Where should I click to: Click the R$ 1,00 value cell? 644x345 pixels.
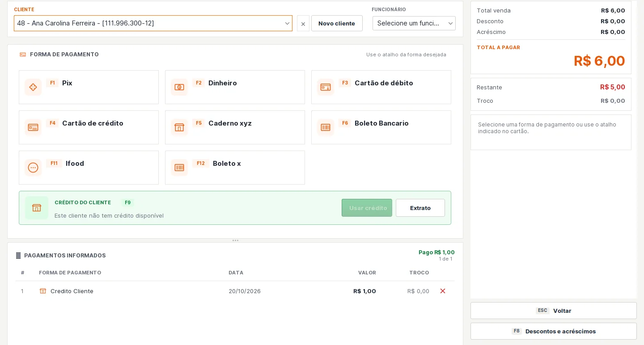364,291
